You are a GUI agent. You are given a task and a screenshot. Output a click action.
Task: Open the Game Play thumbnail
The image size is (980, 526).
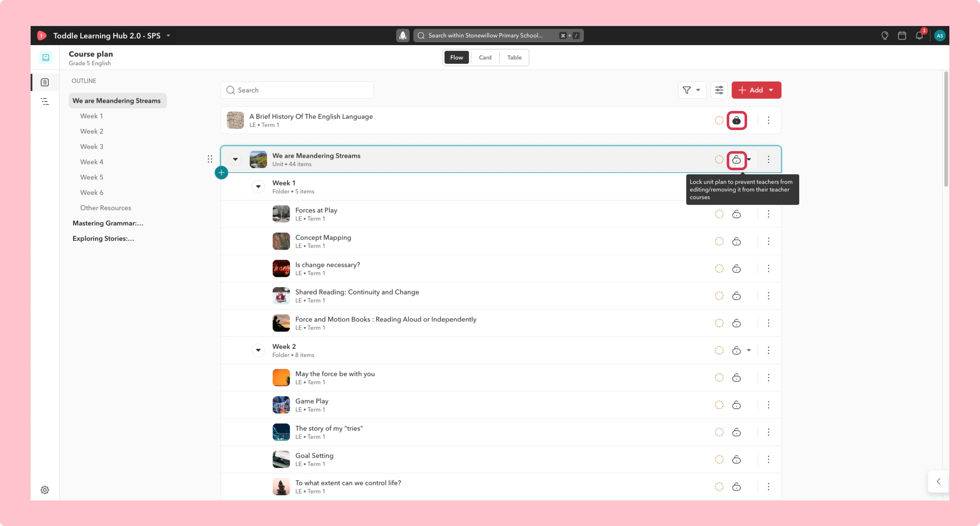pos(281,405)
